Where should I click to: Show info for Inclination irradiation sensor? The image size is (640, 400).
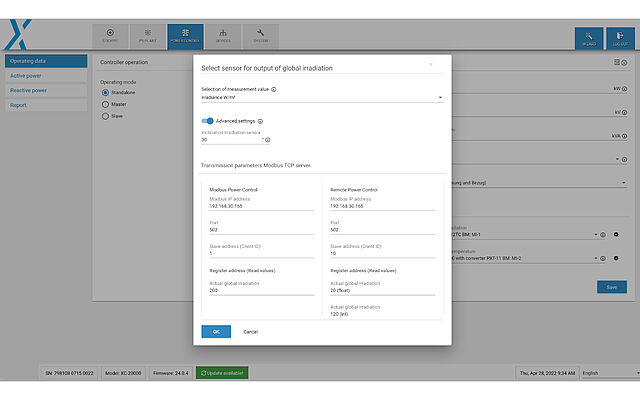pyautogui.click(x=268, y=140)
